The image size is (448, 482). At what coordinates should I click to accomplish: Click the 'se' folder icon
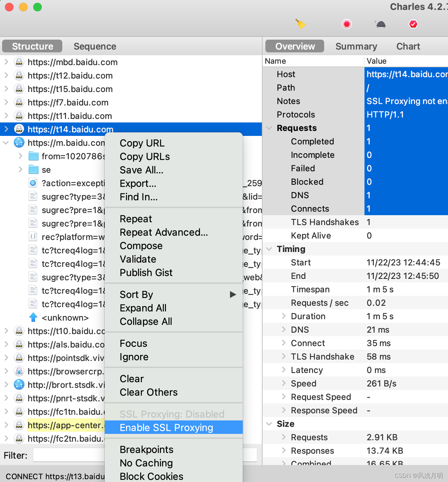point(33,170)
